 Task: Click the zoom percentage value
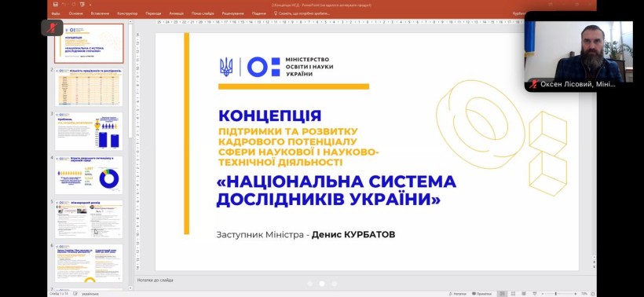click(x=584, y=294)
